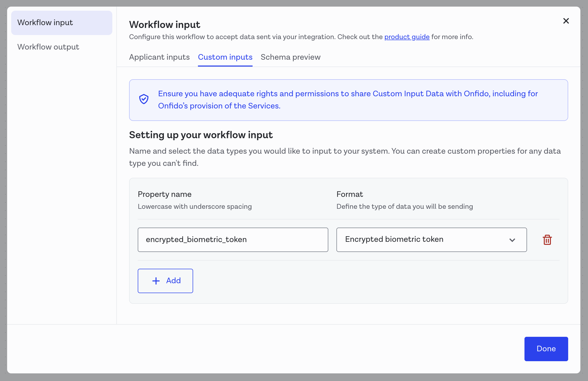Select the Custom inputs tab
Screen dimensions: 588x381
click(225, 57)
